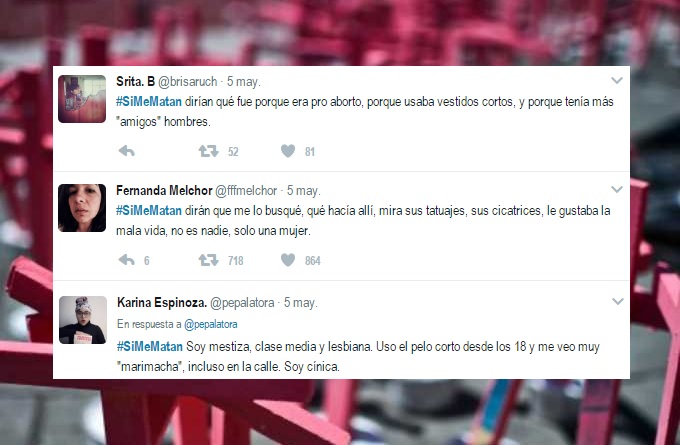Open options chevron on Srita. B's tweet
The width and height of the screenshot is (680, 445).
(617, 80)
